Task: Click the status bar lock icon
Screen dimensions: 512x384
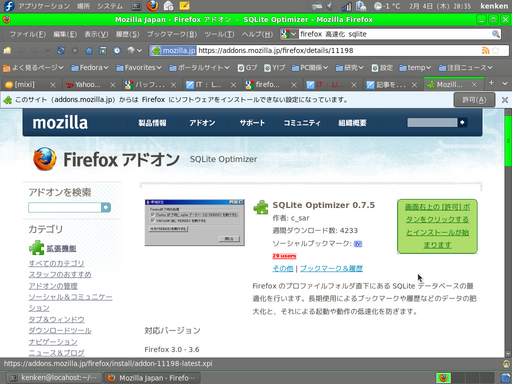Action: pos(507,364)
